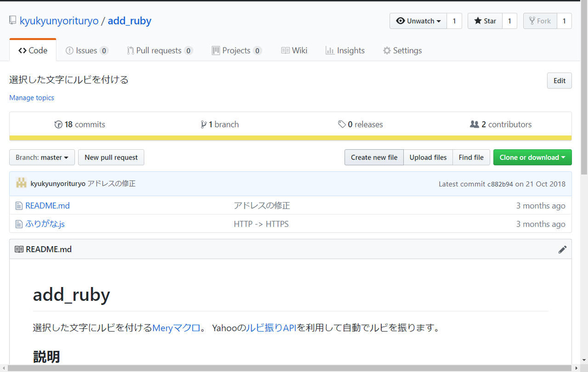This screenshot has height=372, width=588.
Task: Click the fork icon on the Fork button
Action: click(x=532, y=21)
